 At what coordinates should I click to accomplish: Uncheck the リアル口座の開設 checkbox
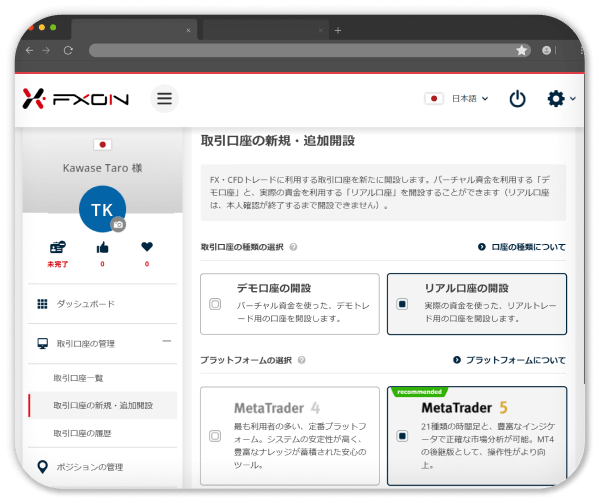(402, 304)
